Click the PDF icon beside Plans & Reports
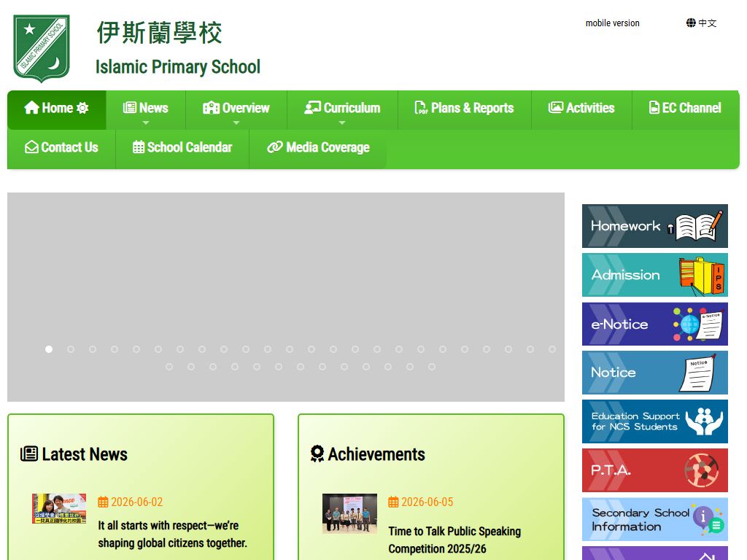747x560 pixels. (421, 108)
